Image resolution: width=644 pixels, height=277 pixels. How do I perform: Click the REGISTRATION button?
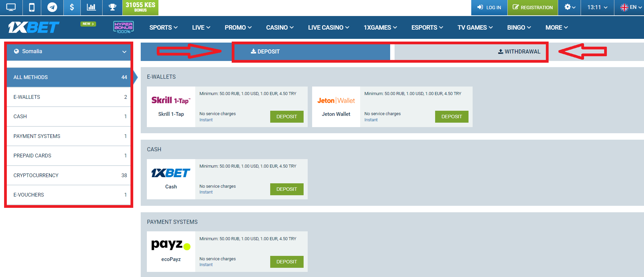tap(533, 7)
